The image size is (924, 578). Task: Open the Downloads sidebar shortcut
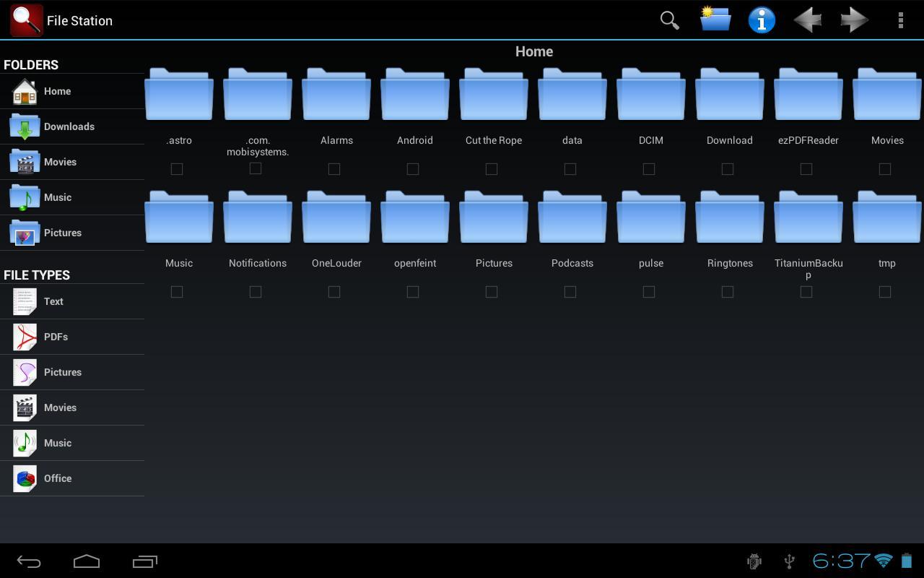pos(69,126)
